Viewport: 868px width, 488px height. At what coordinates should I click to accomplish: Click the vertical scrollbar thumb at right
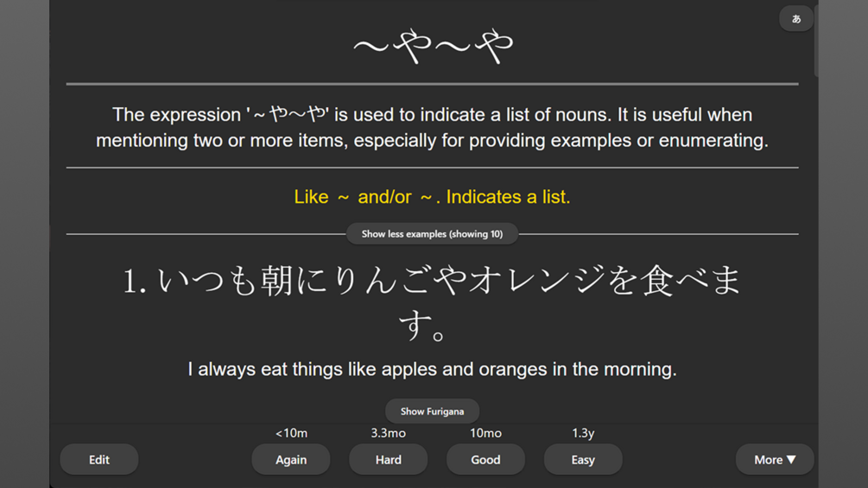(815, 40)
